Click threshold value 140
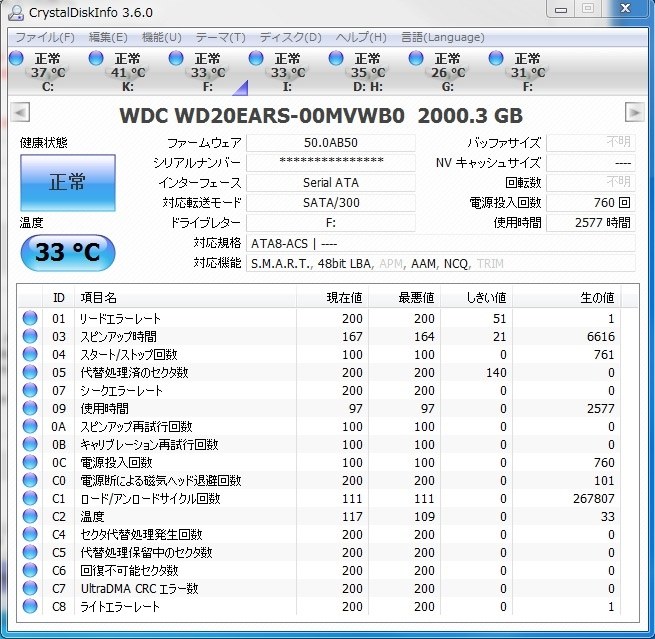655x639 pixels. coord(496,373)
